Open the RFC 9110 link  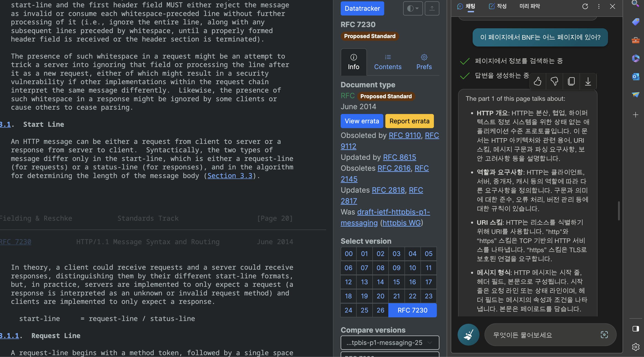coord(404,135)
